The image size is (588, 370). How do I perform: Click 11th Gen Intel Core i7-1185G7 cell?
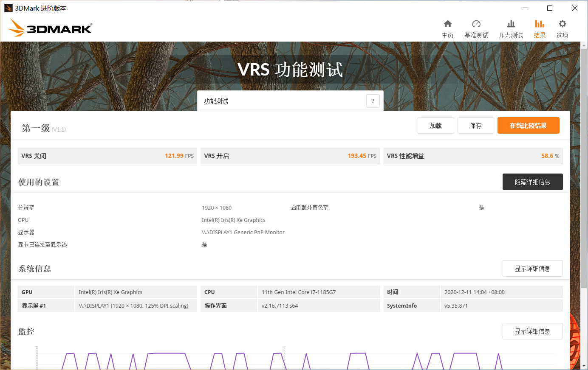click(x=319, y=292)
